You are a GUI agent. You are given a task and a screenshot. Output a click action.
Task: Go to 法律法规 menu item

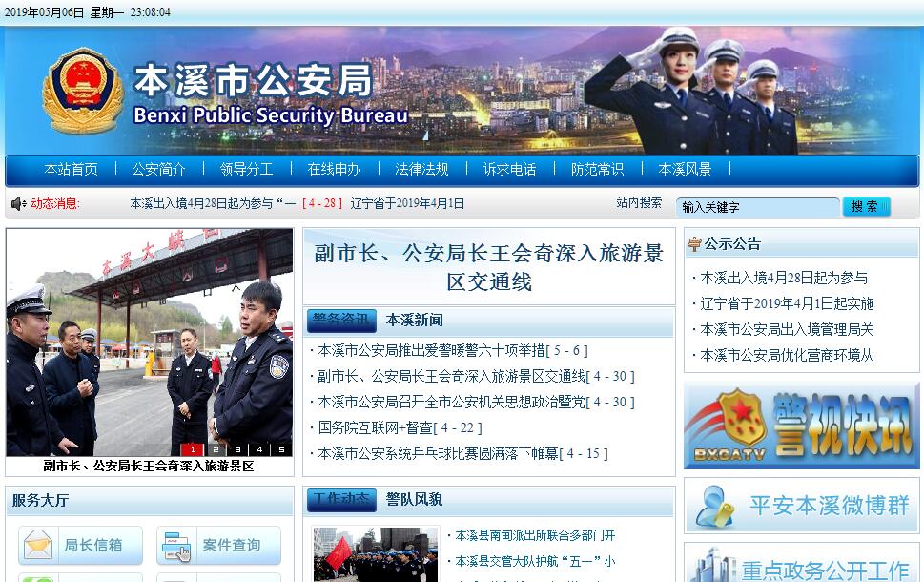click(x=421, y=169)
